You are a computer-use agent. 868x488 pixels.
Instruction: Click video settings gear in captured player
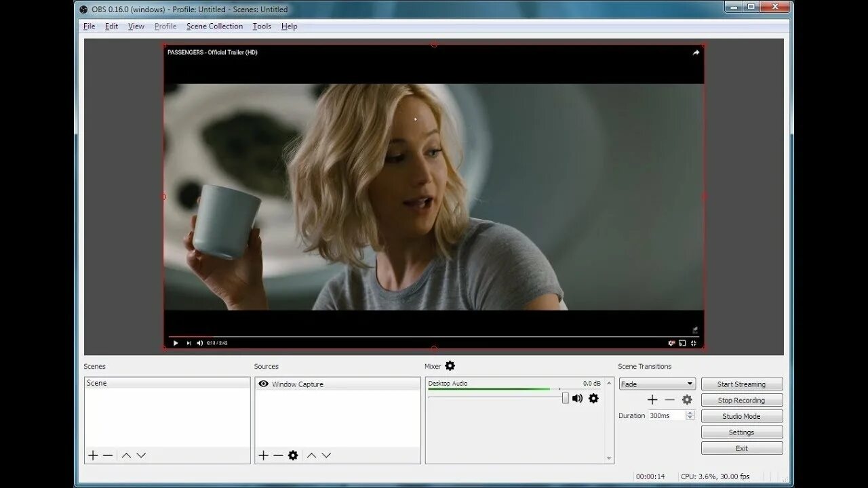[x=671, y=343]
